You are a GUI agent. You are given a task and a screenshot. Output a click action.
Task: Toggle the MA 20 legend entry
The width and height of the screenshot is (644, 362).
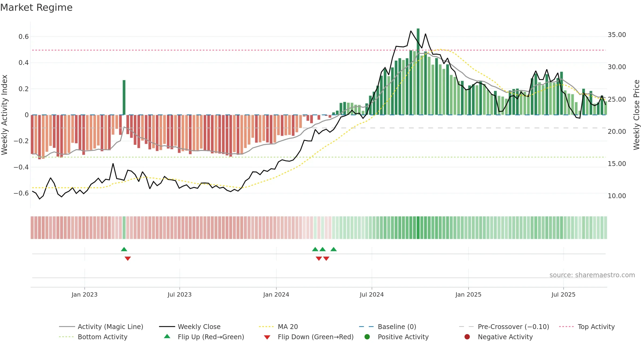(278, 327)
